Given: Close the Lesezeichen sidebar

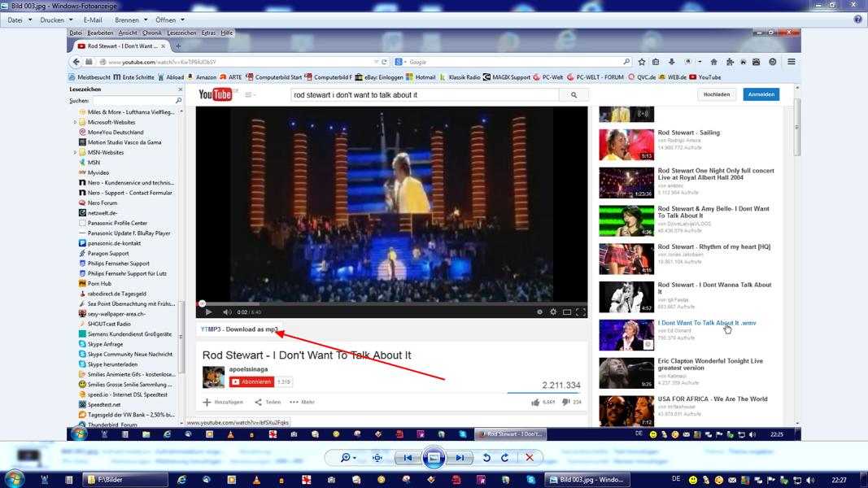Looking at the screenshot, I should tap(181, 89).
